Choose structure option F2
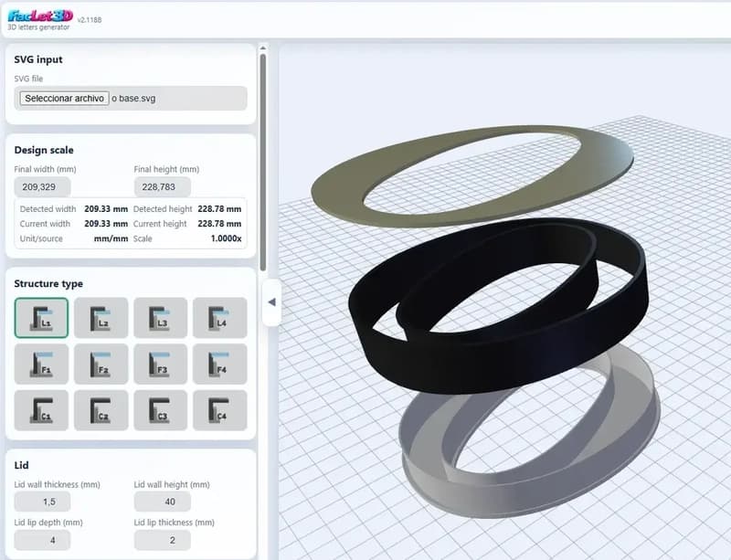This screenshot has width=731, height=560. (101, 364)
